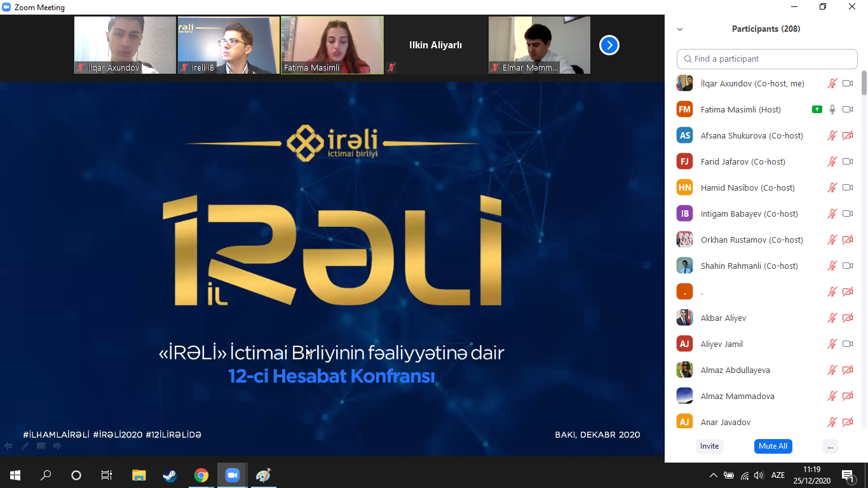Click Fatima Masimli's camera icon

848,109
